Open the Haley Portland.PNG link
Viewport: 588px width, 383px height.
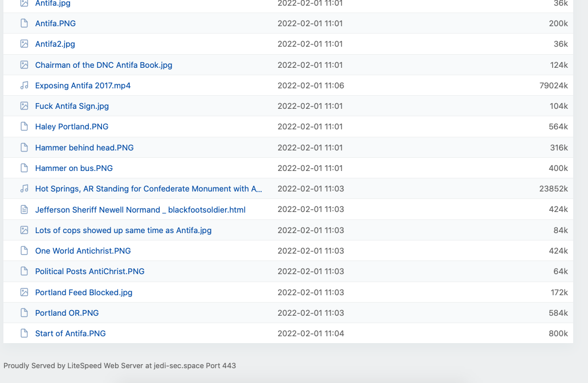(x=72, y=127)
